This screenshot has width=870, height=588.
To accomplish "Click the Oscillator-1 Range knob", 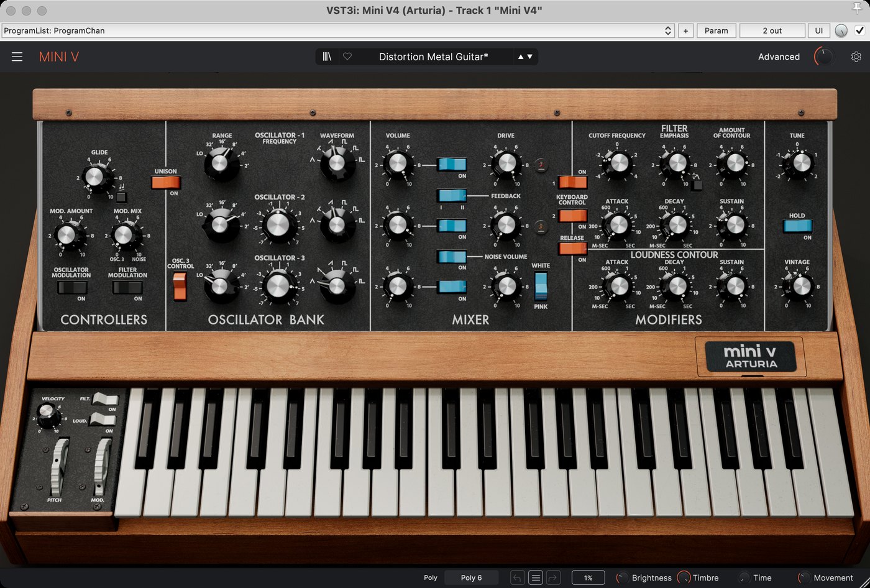I will point(219,163).
